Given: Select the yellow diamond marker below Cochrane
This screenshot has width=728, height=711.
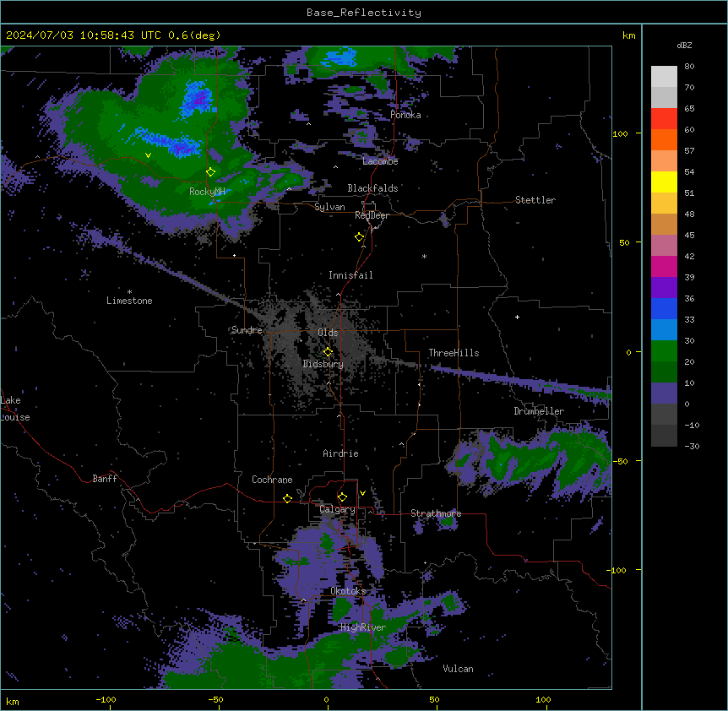Looking at the screenshot, I should [x=287, y=498].
